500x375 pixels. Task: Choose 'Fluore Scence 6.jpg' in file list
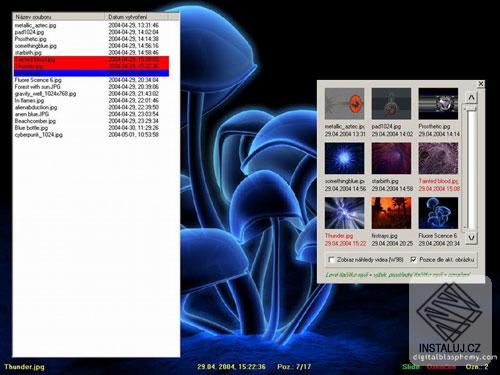click(91, 80)
